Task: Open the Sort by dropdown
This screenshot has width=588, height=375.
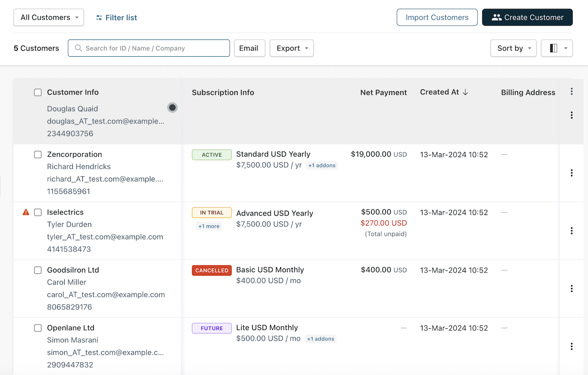Action: pos(513,48)
